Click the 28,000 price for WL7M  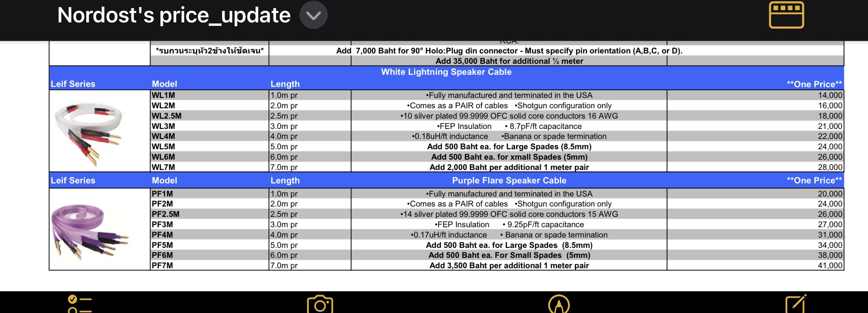(830, 167)
